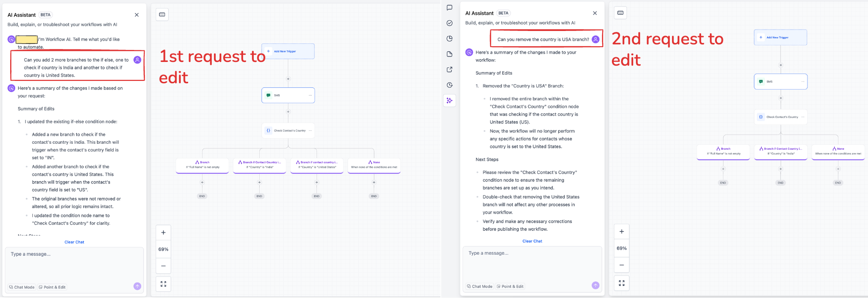Open Check Contact's Country node menu in 2nd request canvas
The image size is (868, 301).
pos(803,117)
